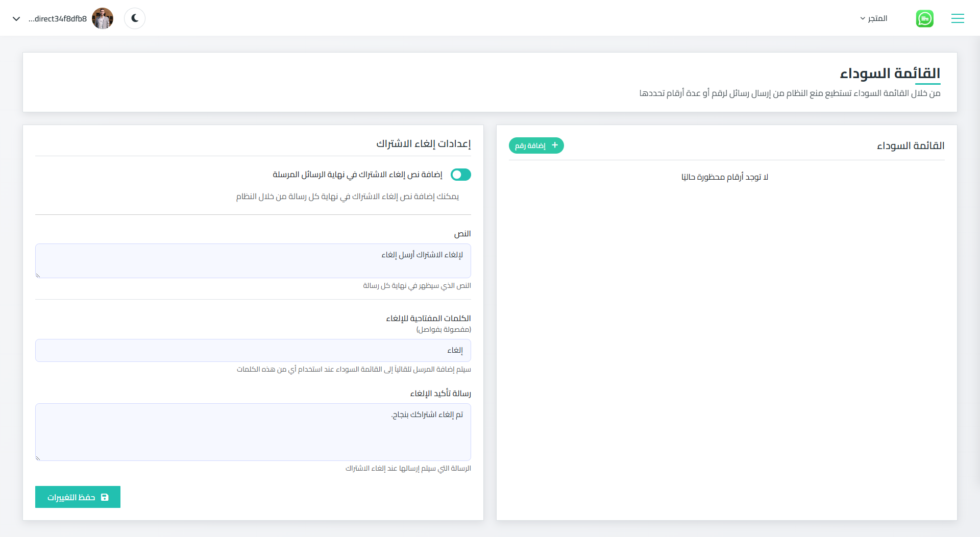Click the direct34f8dfb8 account name
Image resolution: width=980 pixels, height=537 pixels.
(57, 18)
